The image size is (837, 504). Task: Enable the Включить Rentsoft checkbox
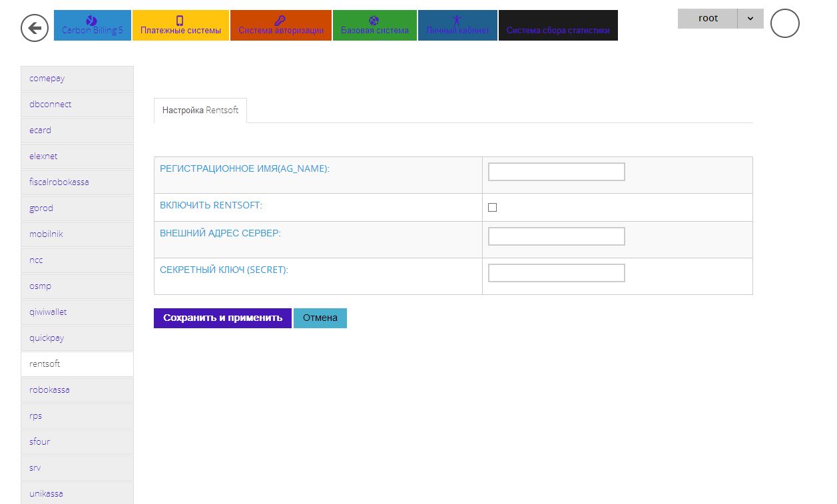coord(493,208)
